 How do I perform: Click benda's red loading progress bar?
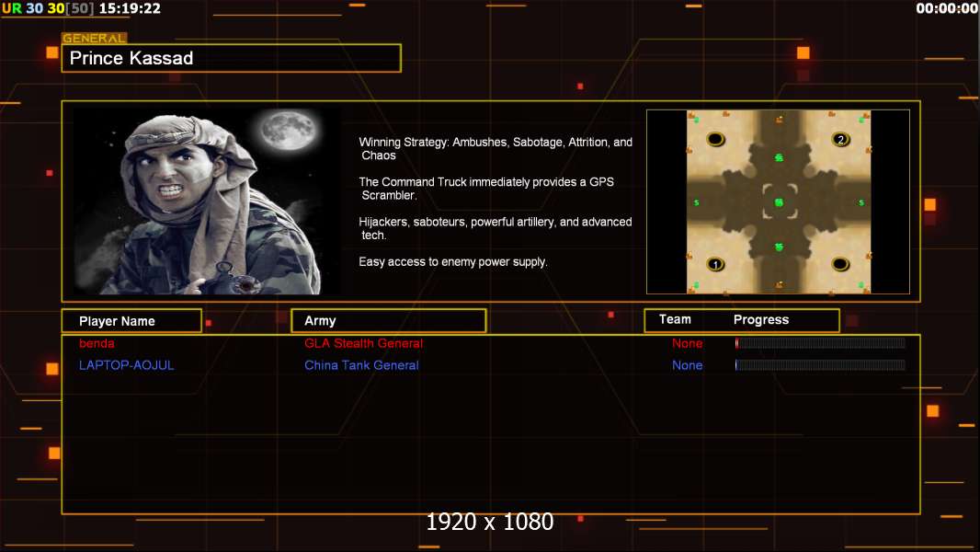pos(820,343)
